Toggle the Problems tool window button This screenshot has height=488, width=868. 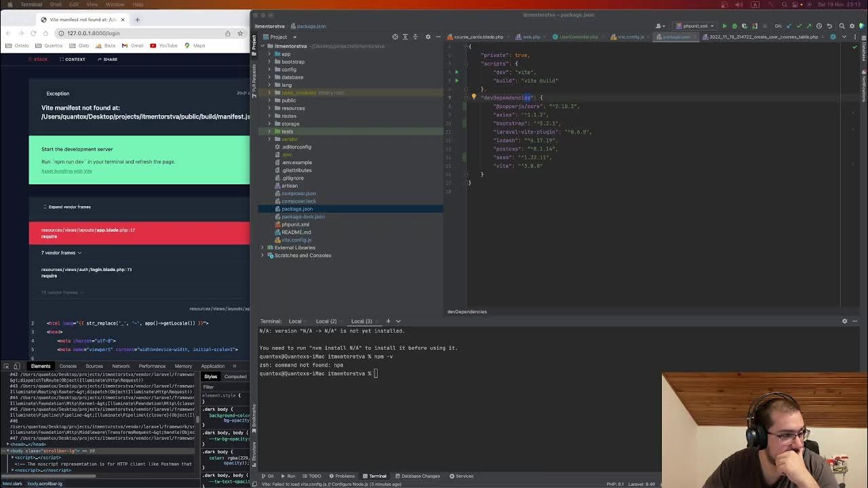coord(341,476)
